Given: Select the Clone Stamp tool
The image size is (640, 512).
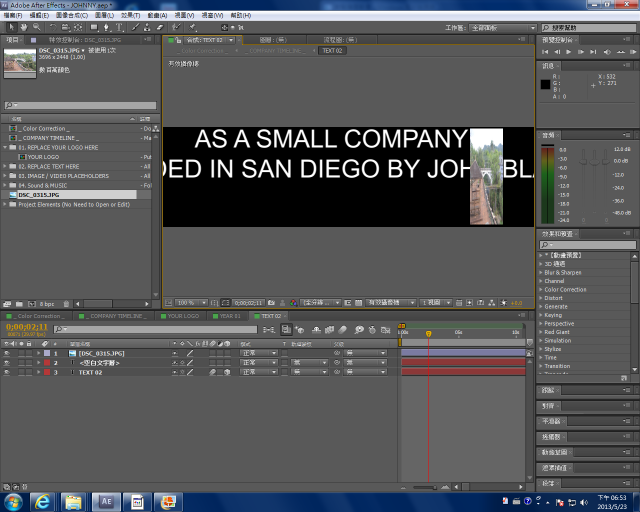Looking at the screenshot, I should coord(147,27).
